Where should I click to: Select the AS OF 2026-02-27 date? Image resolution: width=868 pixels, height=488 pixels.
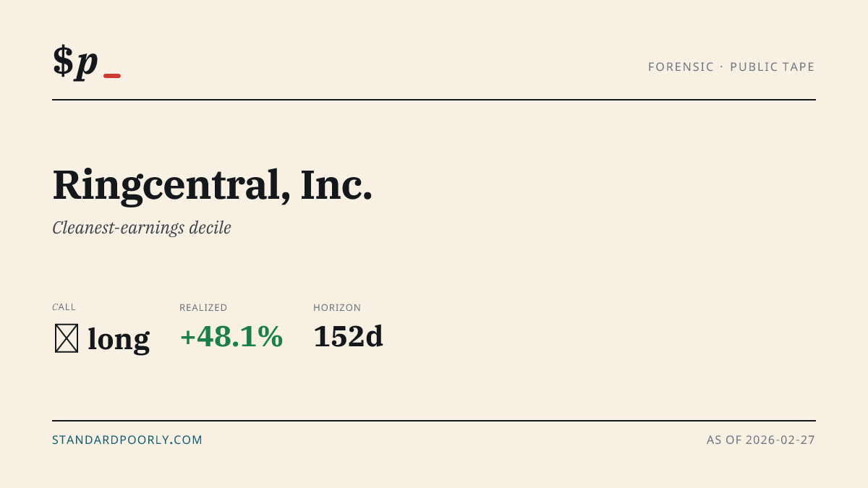pos(761,440)
